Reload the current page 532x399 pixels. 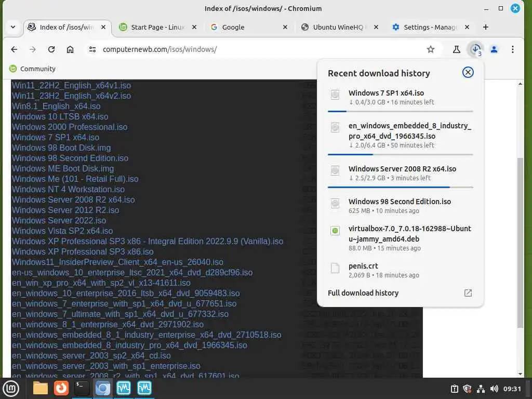pyautogui.click(x=51, y=49)
